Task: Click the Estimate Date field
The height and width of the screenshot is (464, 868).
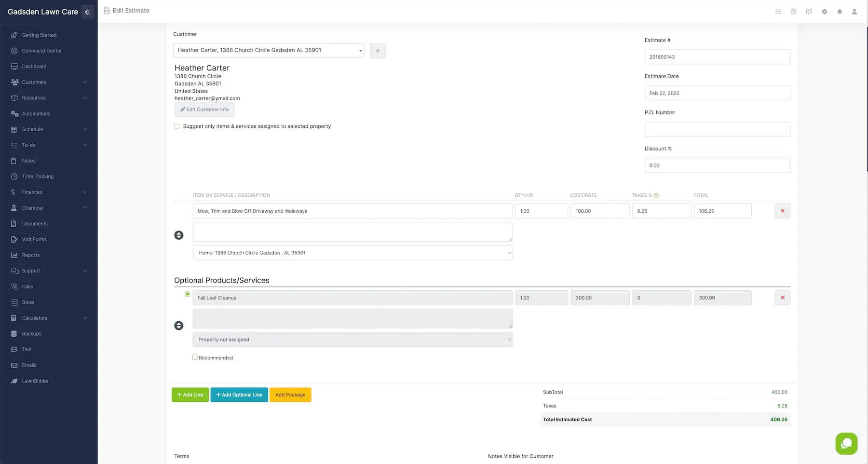Action: coord(718,93)
